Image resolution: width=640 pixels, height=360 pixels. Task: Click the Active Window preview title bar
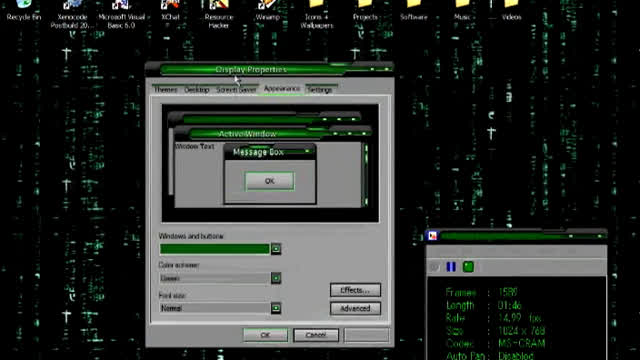tap(273, 133)
